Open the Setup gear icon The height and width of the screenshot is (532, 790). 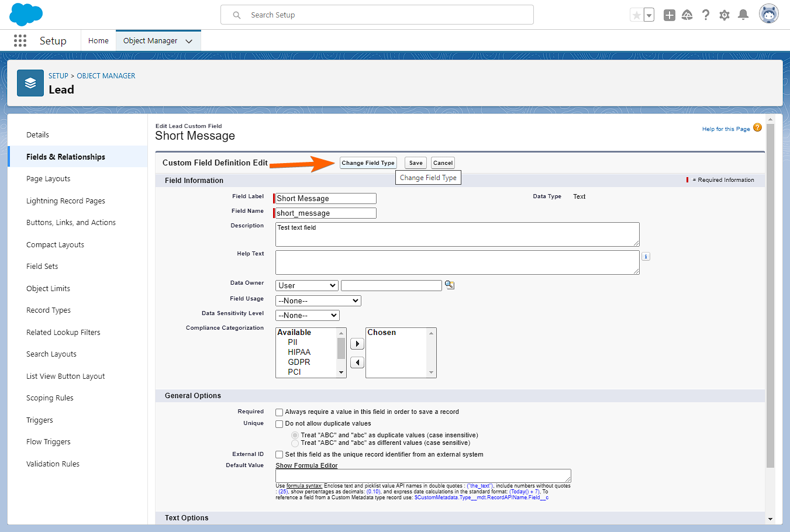tap(725, 15)
